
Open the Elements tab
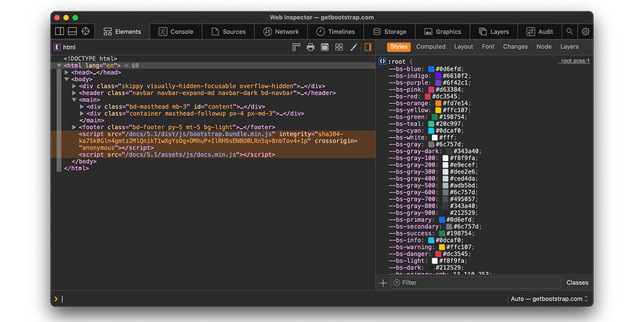pos(122,32)
